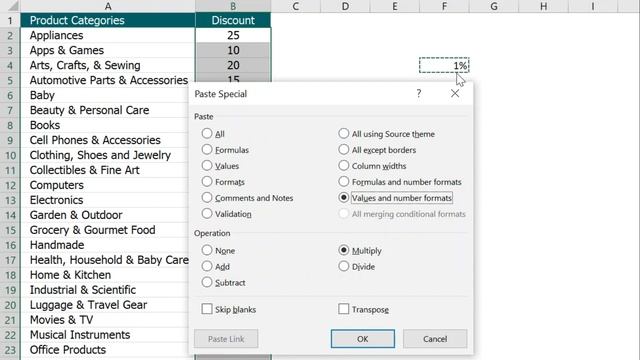Click Grocery & Gourmet Food cell

(x=105, y=230)
